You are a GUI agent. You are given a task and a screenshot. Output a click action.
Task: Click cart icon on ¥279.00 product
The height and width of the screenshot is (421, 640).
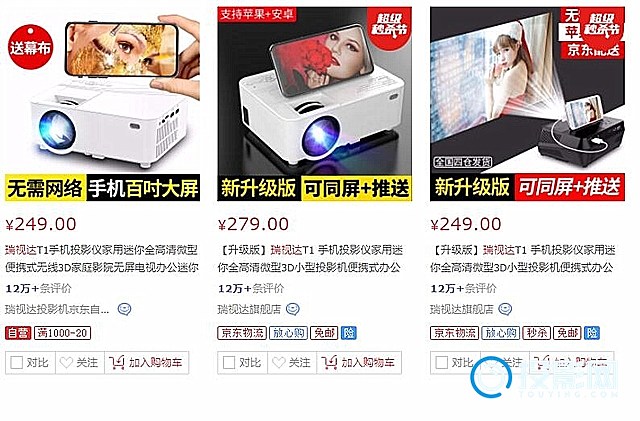pyautogui.click(x=329, y=362)
